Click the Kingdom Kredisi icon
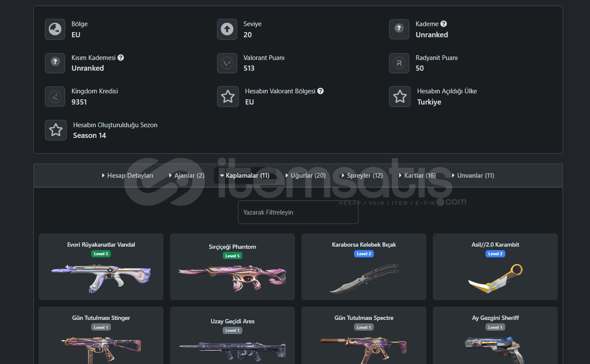The width and height of the screenshot is (590, 364). (x=55, y=96)
